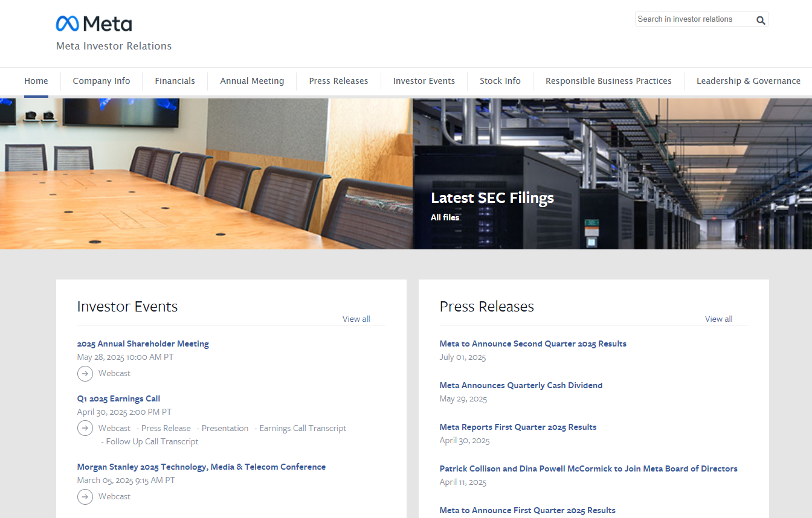This screenshot has width=812, height=518.
Task: Open the Home nav tab
Action: 36,81
